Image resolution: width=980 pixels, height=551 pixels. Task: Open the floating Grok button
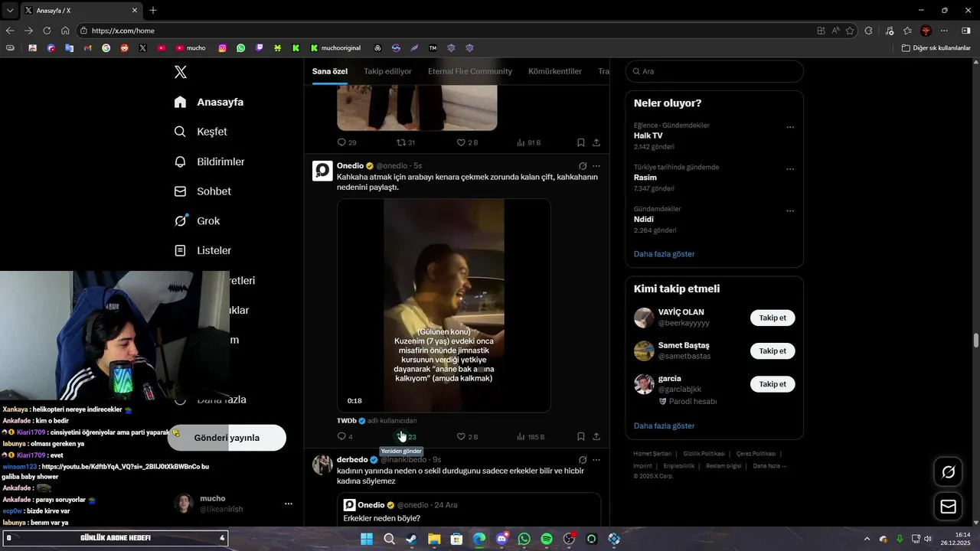pos(948,472)
